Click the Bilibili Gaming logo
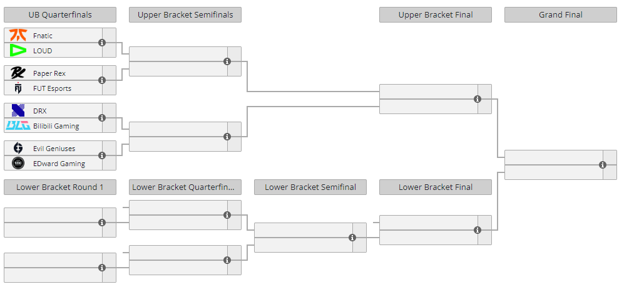The height and width of the screenshot is (289, 644). pos(18,126)
